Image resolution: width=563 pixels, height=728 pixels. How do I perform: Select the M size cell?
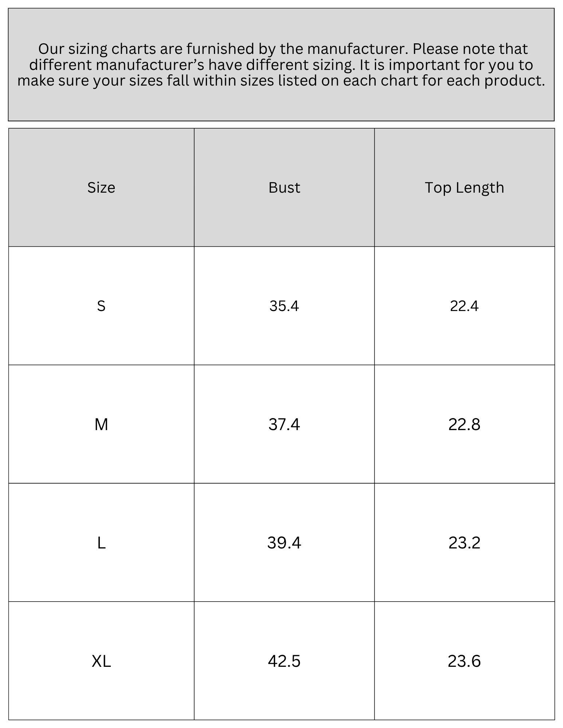tap(101, 424)
